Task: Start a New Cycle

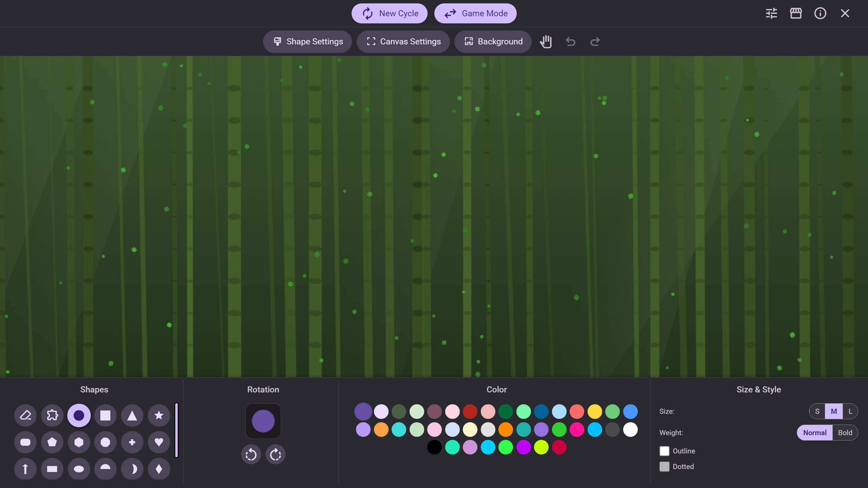Action: pos(389,13)
